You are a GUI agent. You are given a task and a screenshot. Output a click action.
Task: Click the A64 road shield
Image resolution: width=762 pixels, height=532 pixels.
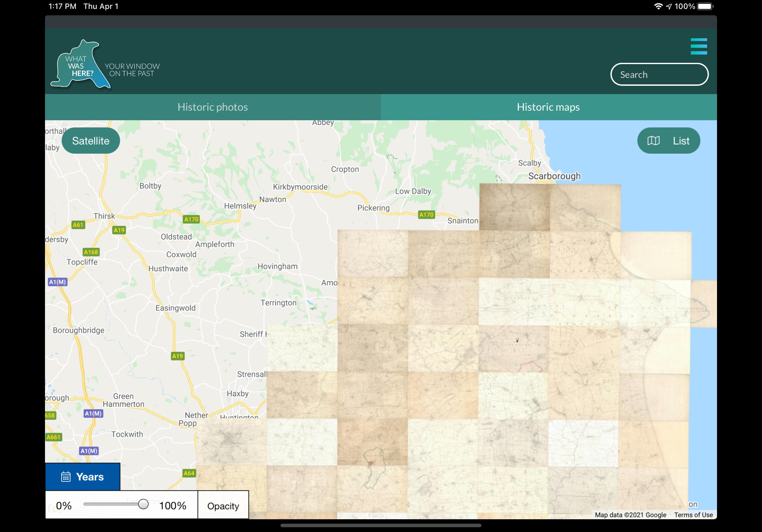[189, 473]
